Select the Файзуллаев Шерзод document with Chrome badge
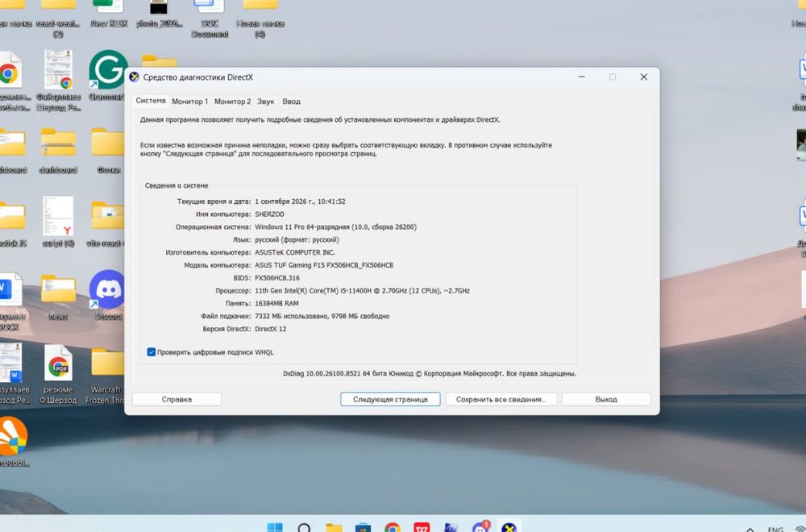Image resolution: width=806 pixels, height=532 pixels. pos(58,80)
